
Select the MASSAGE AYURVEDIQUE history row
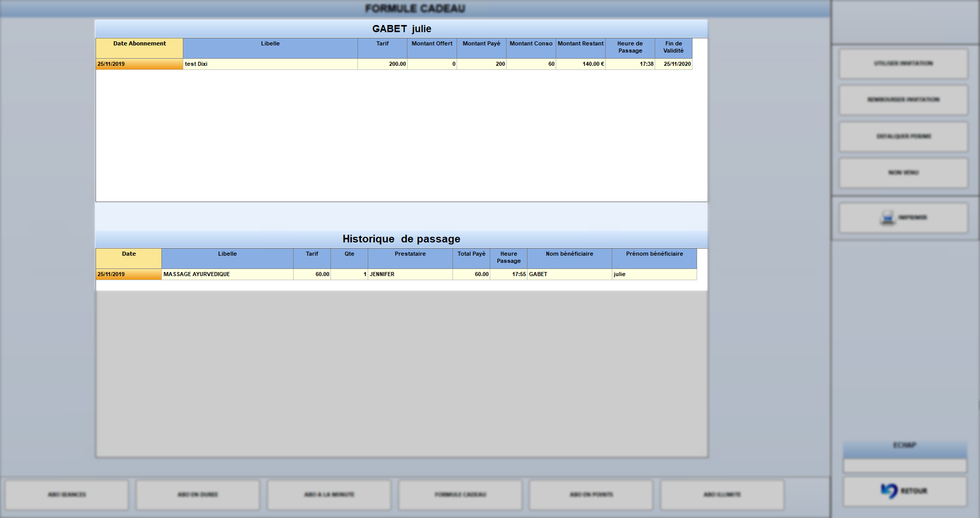[396, 275]
